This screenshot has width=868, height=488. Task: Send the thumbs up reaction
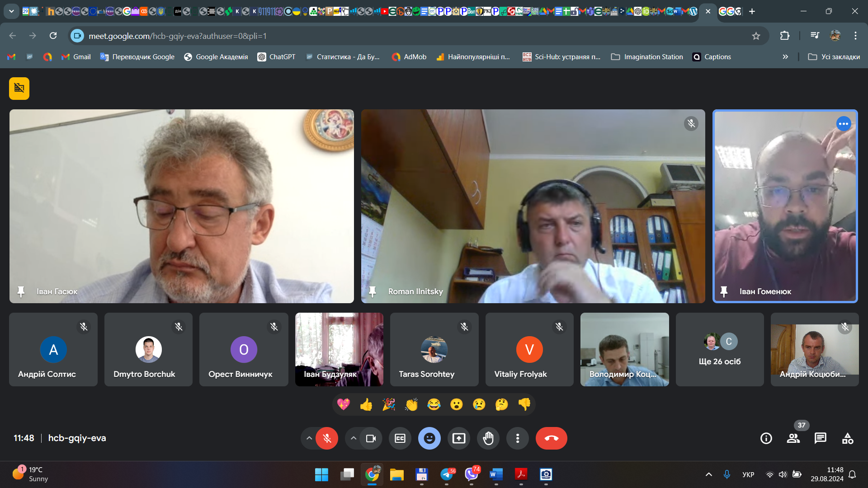tap(366, 404)
